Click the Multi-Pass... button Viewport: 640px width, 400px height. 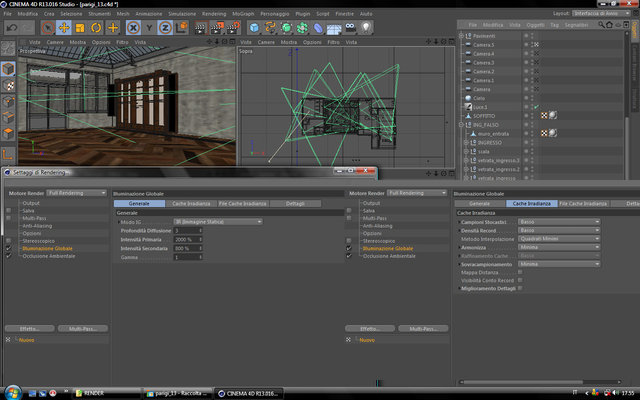83,329
